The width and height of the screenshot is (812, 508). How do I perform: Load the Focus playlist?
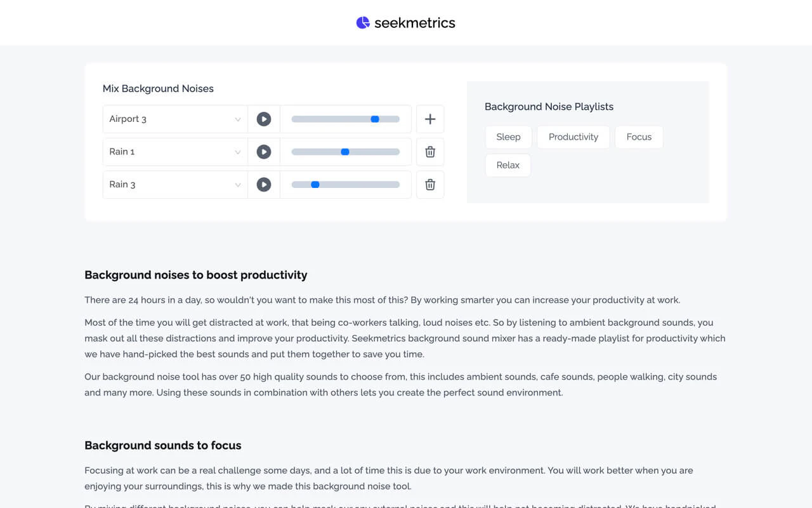point(639,137)
